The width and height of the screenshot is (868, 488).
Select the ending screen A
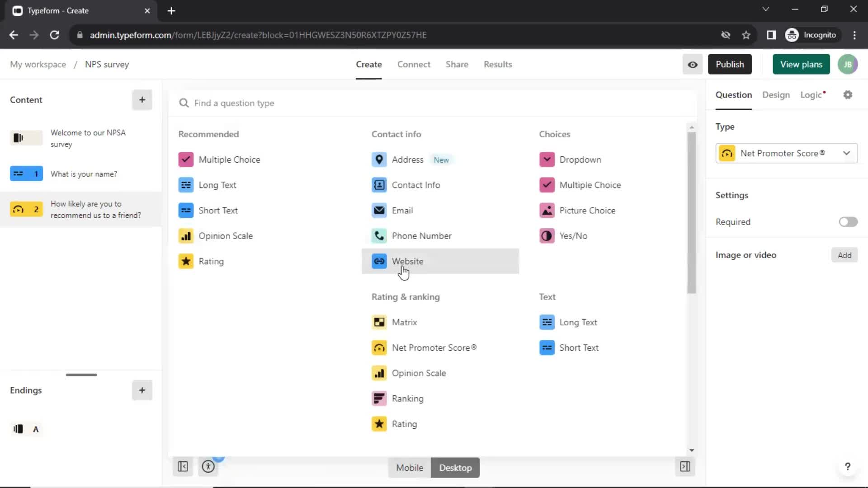pos(26,429)
